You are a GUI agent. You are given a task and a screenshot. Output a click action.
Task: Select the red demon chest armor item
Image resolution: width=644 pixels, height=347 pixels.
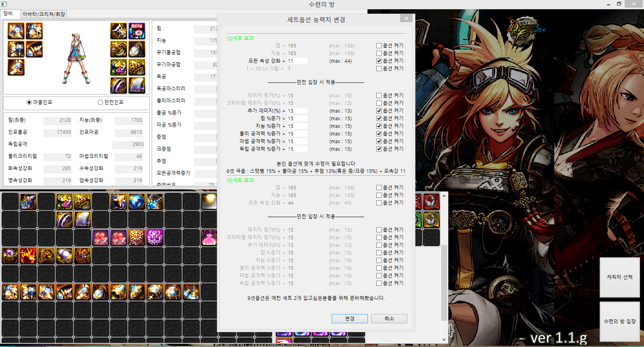[x=83, y=256]
